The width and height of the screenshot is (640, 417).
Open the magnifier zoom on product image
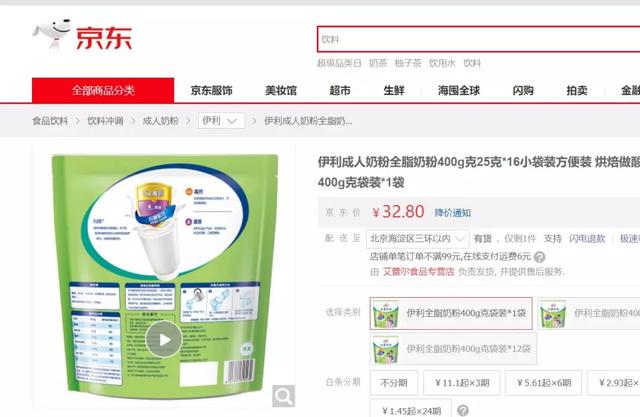pos(283,395)
